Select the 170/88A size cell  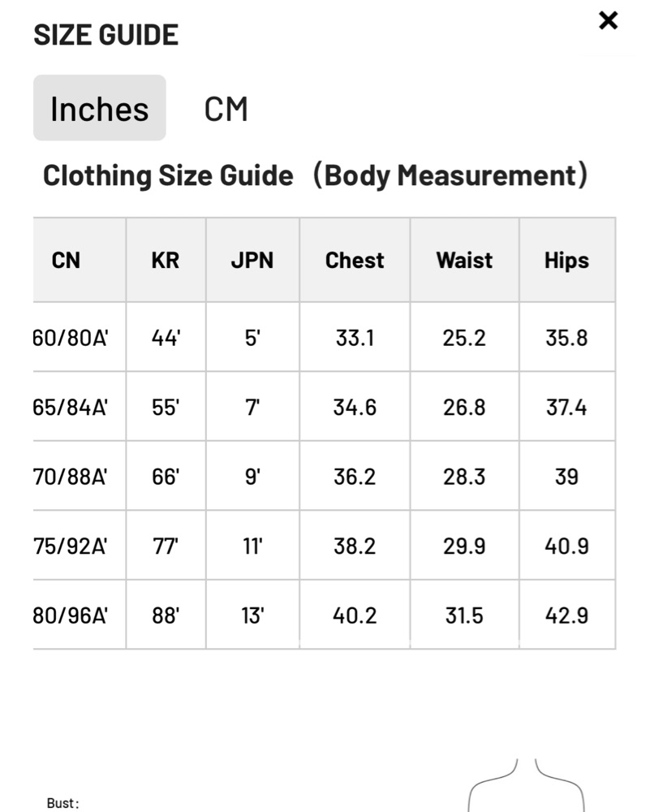(x=80, y=476)
